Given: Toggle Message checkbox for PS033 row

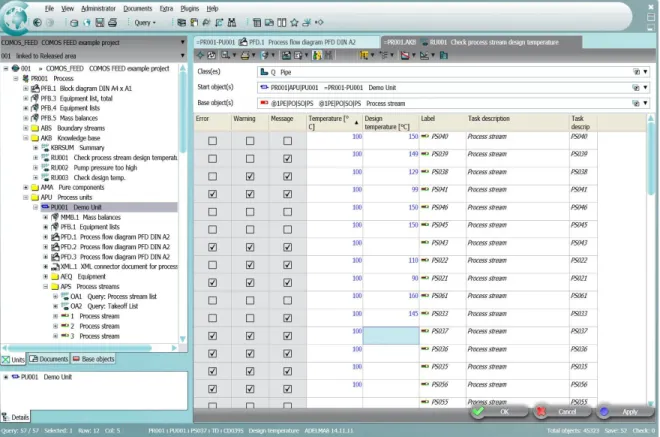Looking at the screenshot, I should click(287, 318).
